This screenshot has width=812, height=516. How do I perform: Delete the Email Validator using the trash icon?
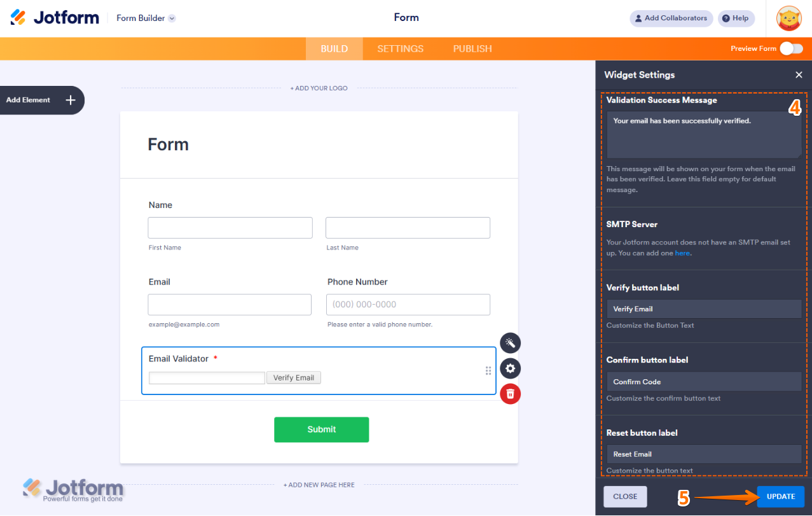click(510, 394)
